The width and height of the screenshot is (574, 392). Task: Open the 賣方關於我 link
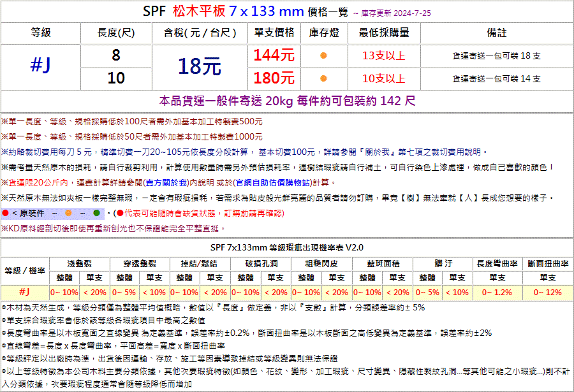click(x=166, y=182)
